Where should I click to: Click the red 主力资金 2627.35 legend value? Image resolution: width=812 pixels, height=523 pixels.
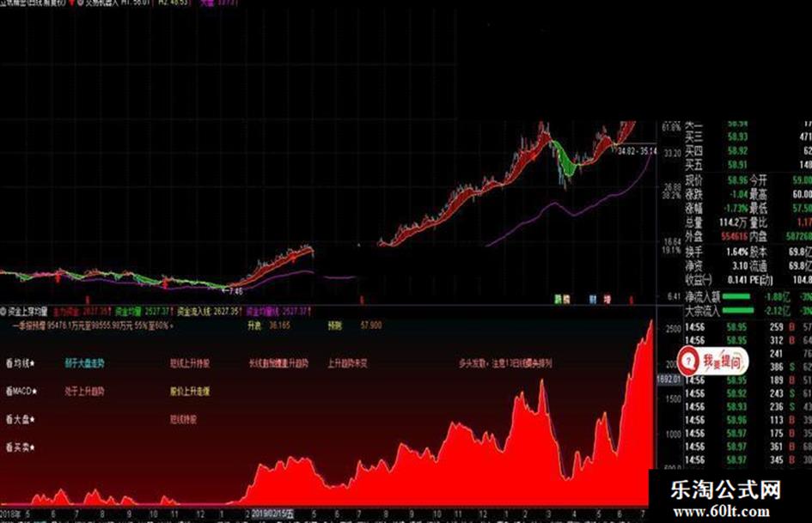[82, 312]
